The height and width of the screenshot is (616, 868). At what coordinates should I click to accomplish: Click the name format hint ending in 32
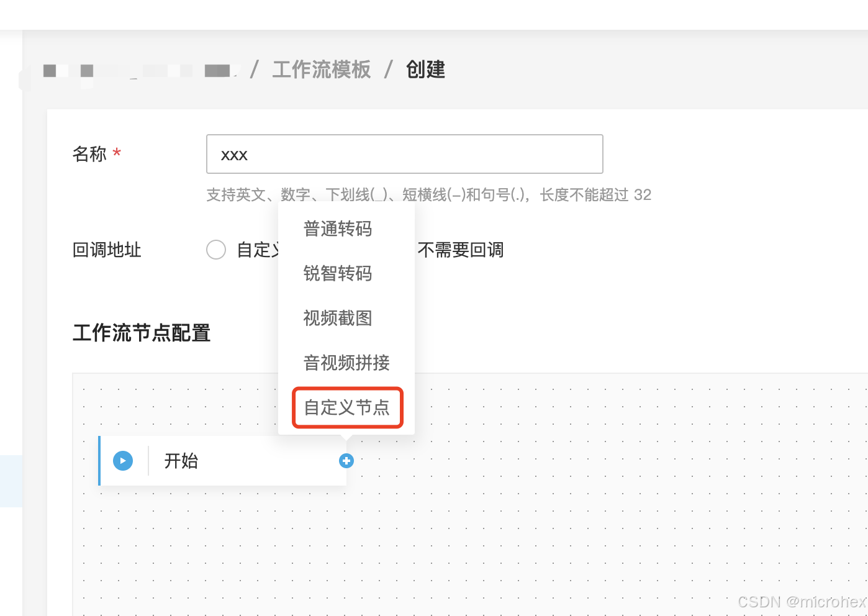pos(429,195)
